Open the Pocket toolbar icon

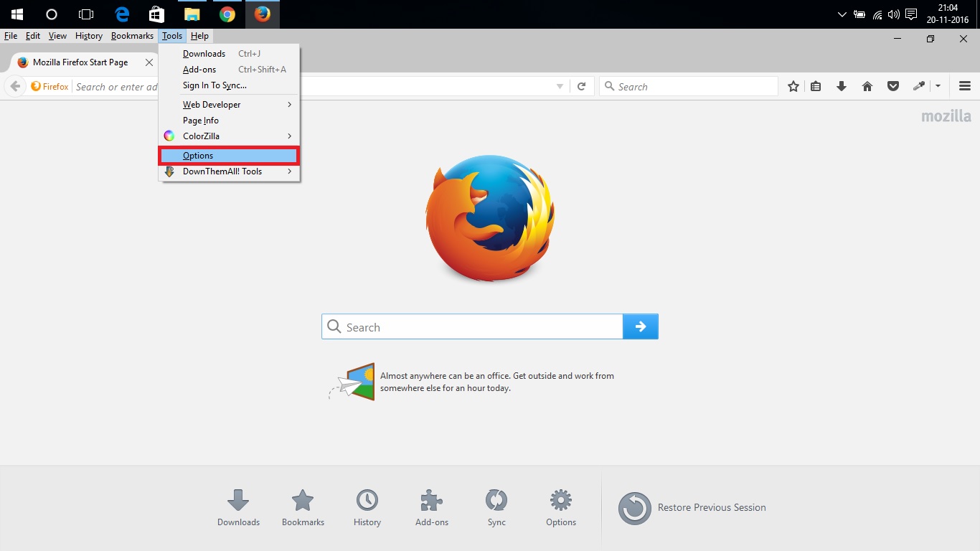pyautogui.click(x=893, y=87)
